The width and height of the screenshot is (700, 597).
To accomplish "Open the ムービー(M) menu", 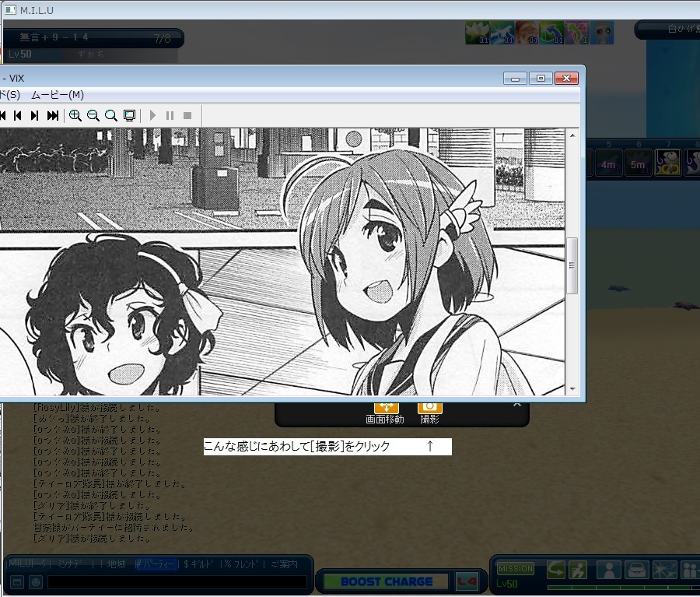I will [58, 95].
